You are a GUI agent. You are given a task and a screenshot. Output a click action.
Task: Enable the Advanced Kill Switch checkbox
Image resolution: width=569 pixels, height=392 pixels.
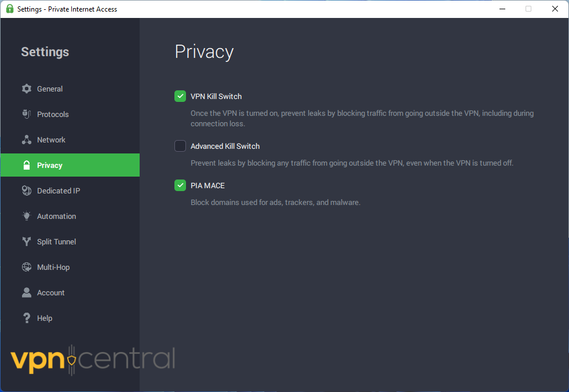point(180,146)
